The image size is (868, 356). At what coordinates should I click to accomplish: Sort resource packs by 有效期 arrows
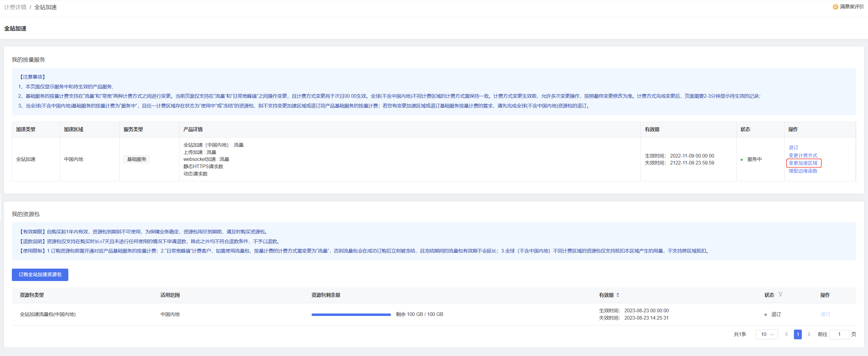(x=618, y=295)
